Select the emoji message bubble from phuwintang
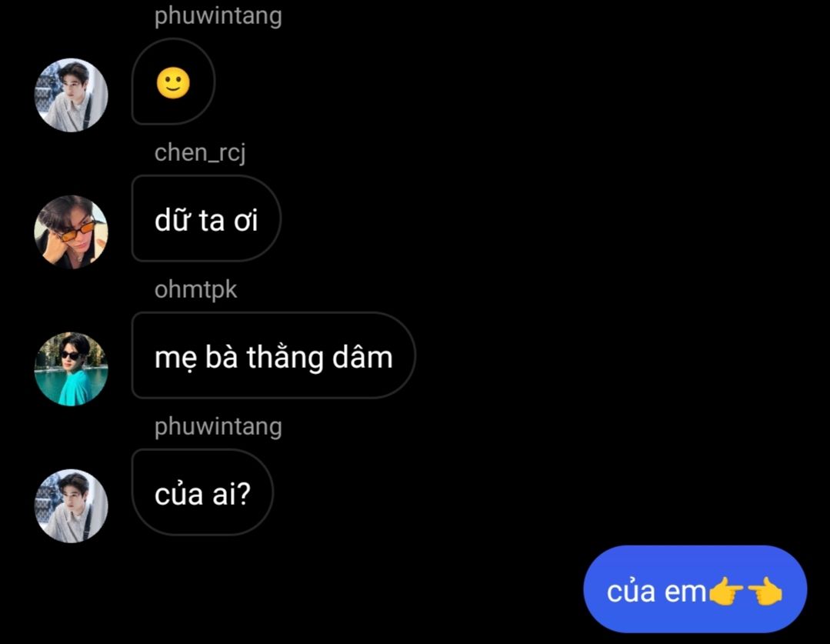 [x=173, y=82]
